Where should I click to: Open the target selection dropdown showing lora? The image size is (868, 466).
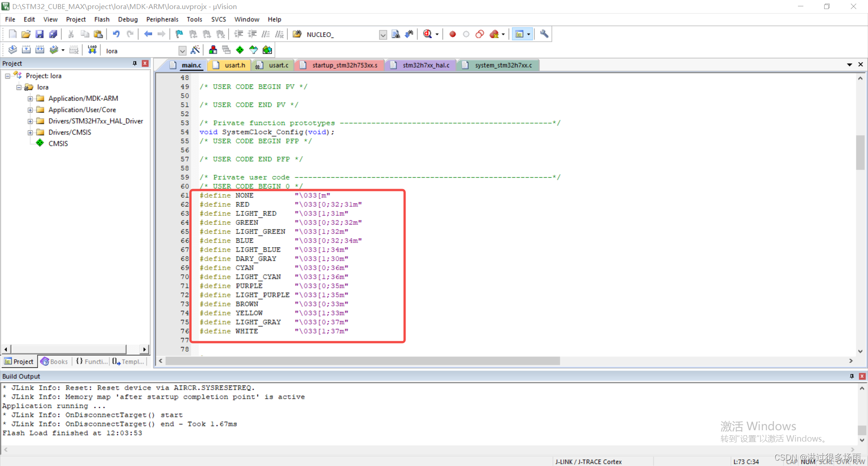[182, 50]
